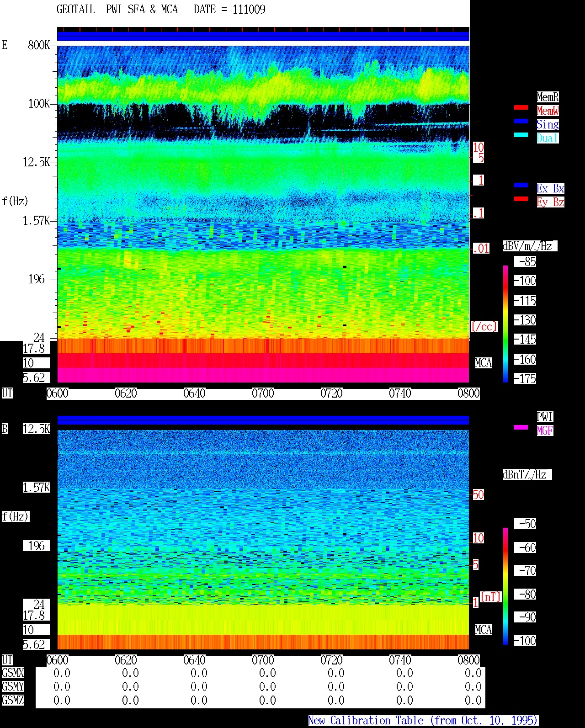Click the magenta MGF legend swatch
585x728 pixels.
[521, 428]
